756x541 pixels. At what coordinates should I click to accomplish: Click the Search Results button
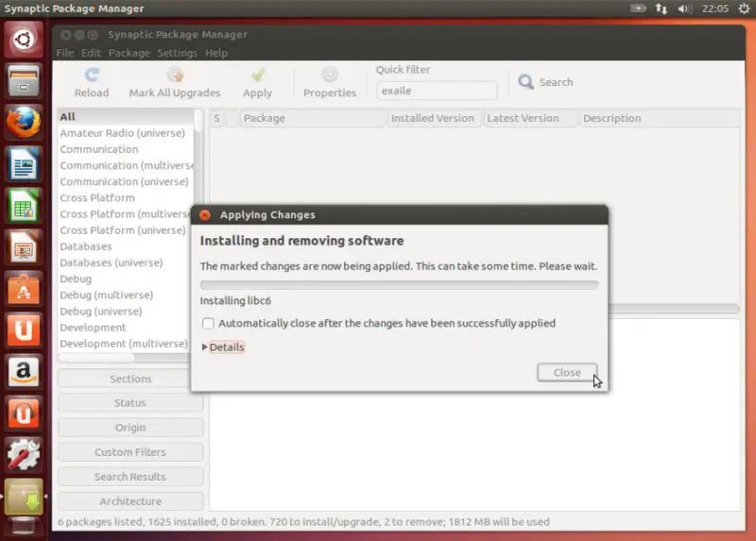[130, 477]
